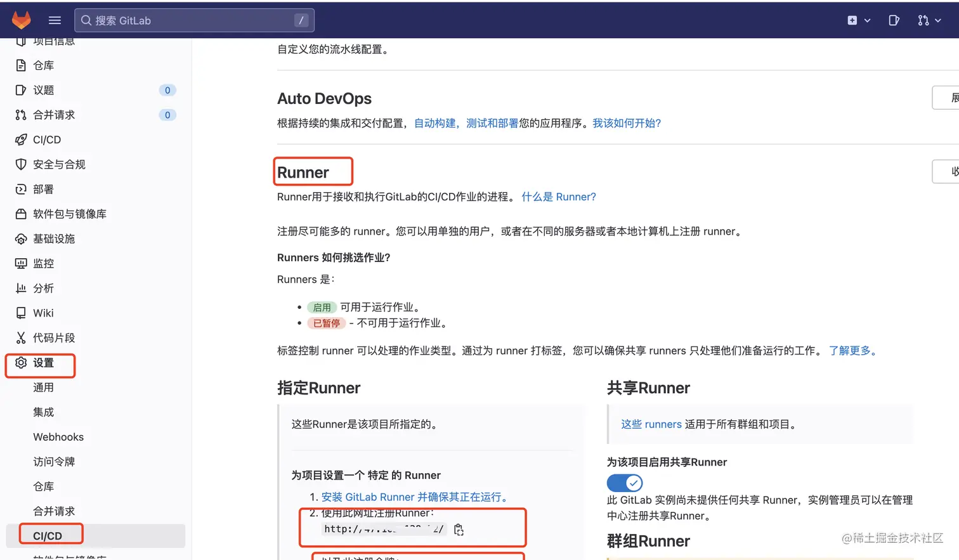Click the settings gear icon

point(21,363)
